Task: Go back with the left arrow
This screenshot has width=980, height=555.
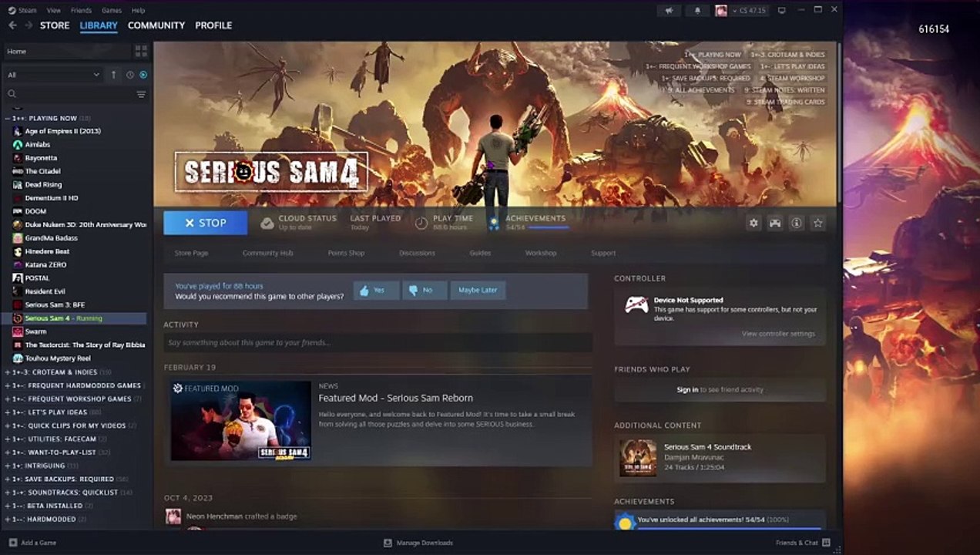Action: (12, 25)
